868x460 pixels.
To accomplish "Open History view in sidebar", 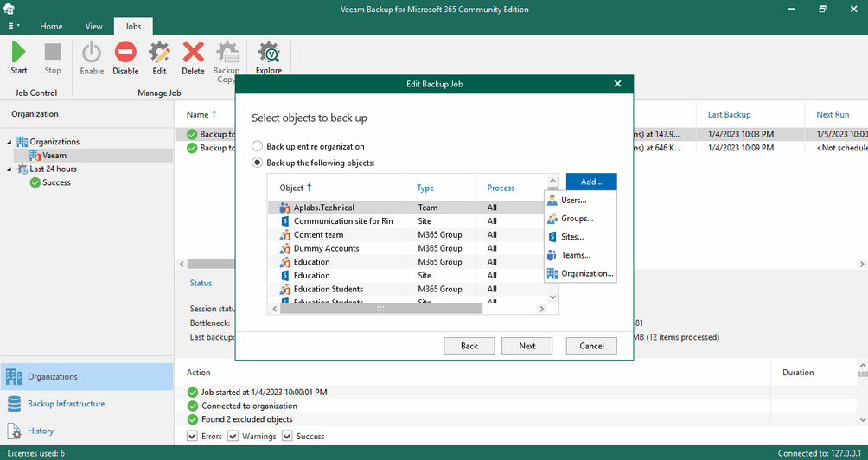I will (41, 431).
